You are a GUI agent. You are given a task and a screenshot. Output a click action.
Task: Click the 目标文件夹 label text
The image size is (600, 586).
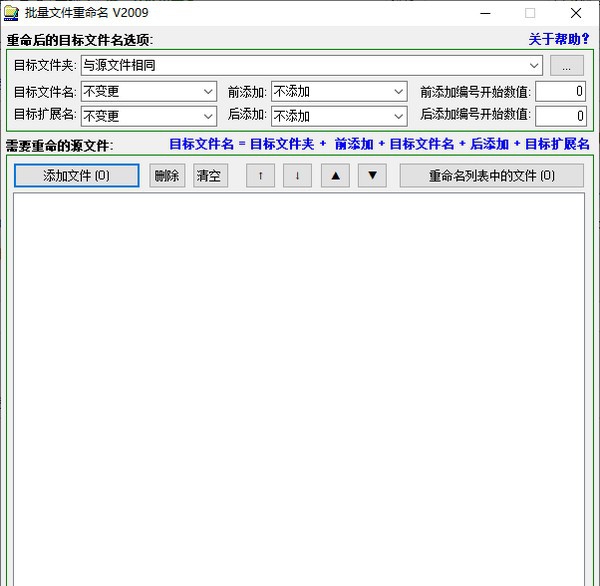point(45,65)
